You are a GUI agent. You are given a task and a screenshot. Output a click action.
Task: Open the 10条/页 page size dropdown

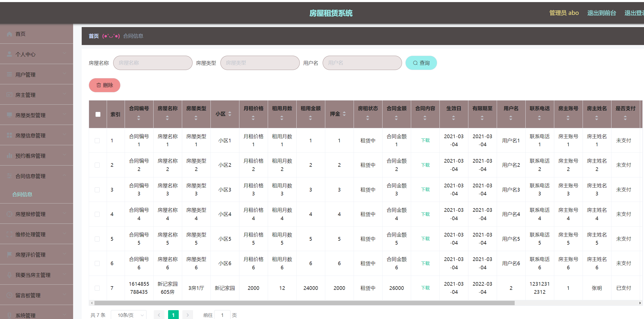[x=129, y=315]
